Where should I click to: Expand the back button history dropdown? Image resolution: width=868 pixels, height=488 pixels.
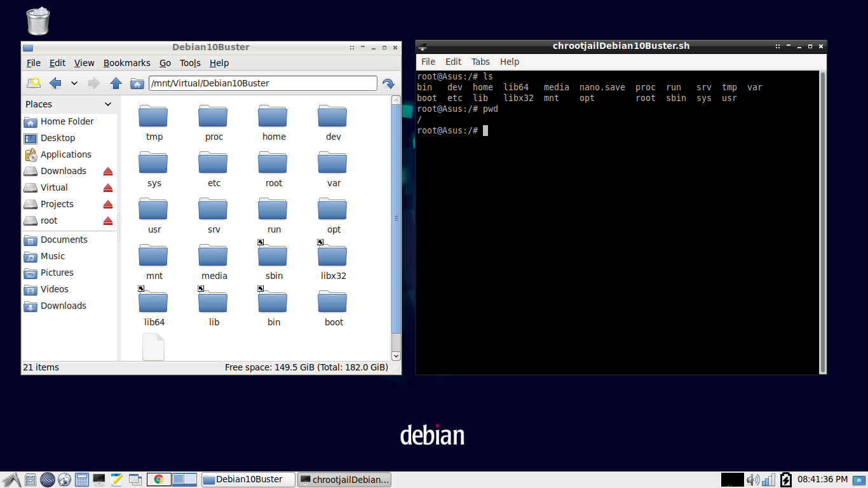pos(74,83)
